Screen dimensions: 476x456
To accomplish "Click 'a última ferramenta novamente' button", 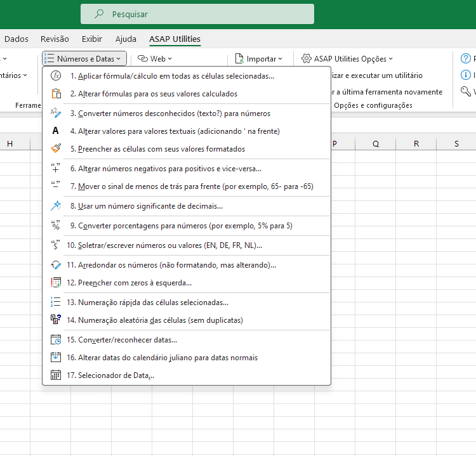I will pos(387,91).
